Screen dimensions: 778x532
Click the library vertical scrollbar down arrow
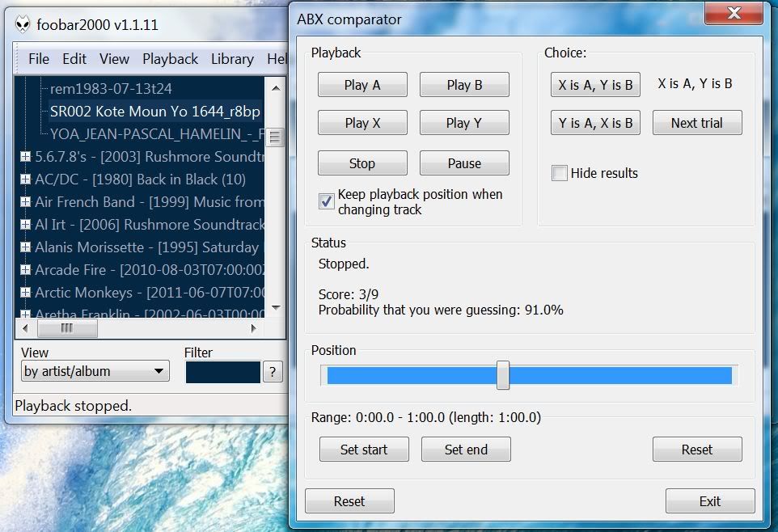[x=276, y=308]
